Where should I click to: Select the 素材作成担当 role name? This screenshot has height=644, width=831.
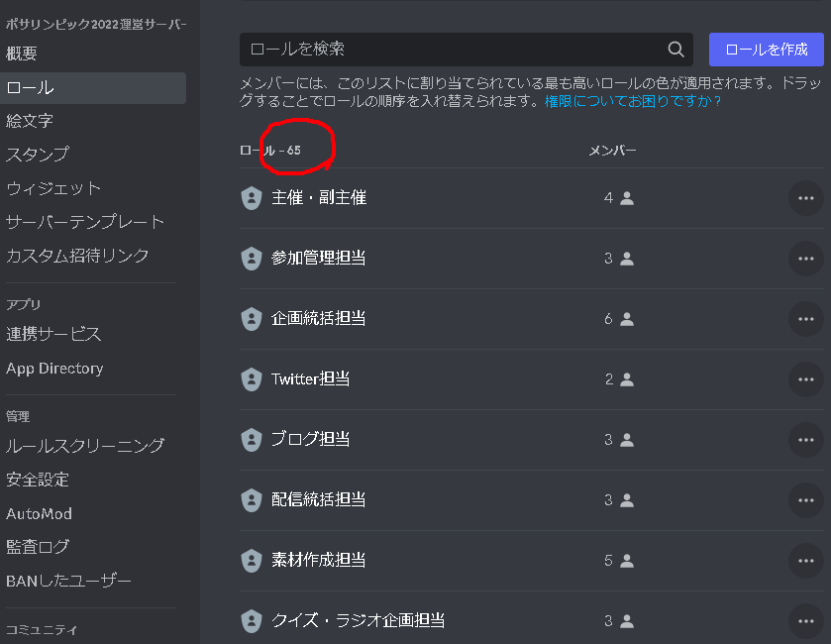pos(319,561)
